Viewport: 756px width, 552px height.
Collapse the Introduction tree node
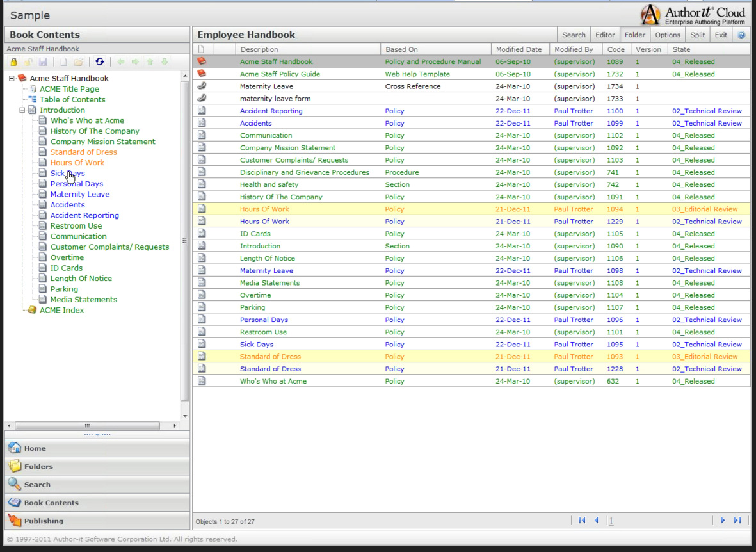[22, 110]
